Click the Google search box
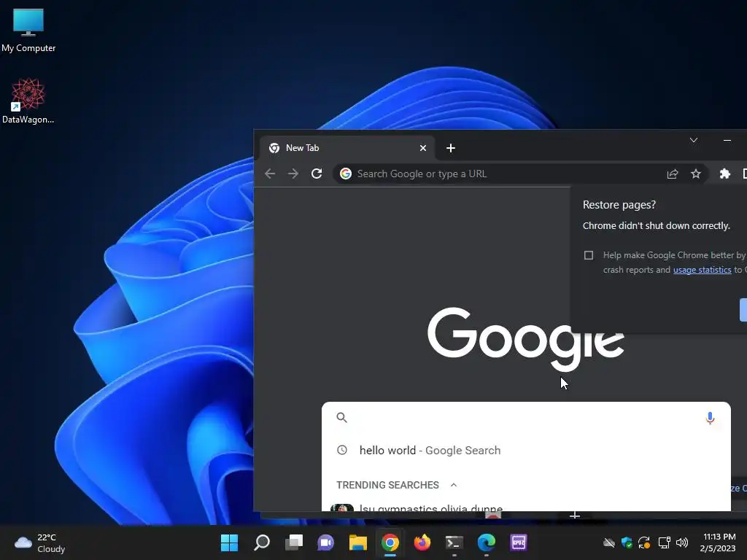 coord(526,418)
